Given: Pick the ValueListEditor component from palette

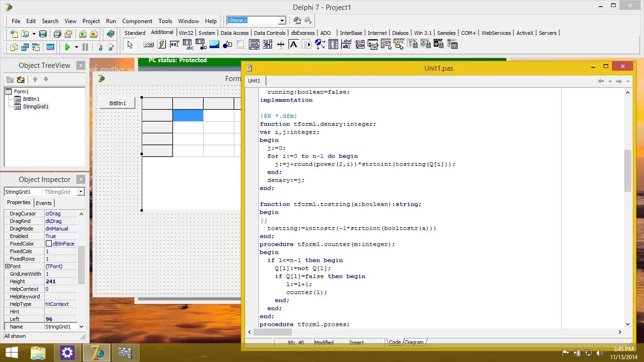Looking at the screenshot, I should coord(333,45).
